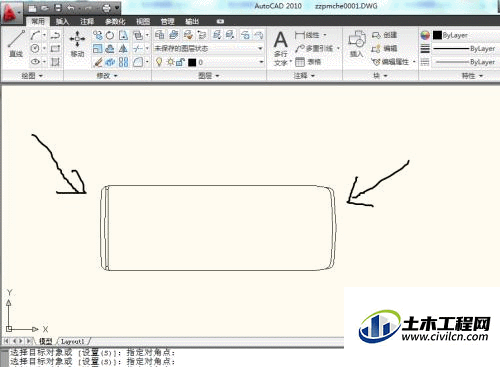Screen dimensions: 500x367
Task: Select the Fillet tool
Action: (x=137, y=62)
